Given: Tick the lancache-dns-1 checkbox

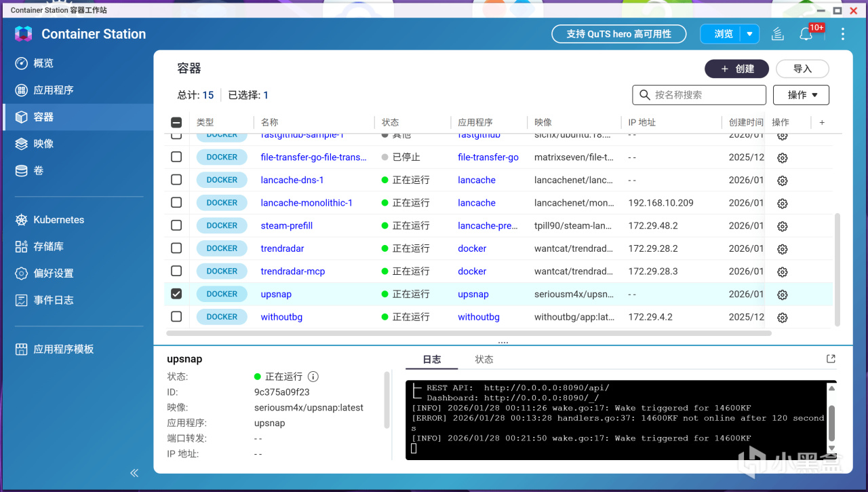Looking at the screenshot, I should [176, 180].
